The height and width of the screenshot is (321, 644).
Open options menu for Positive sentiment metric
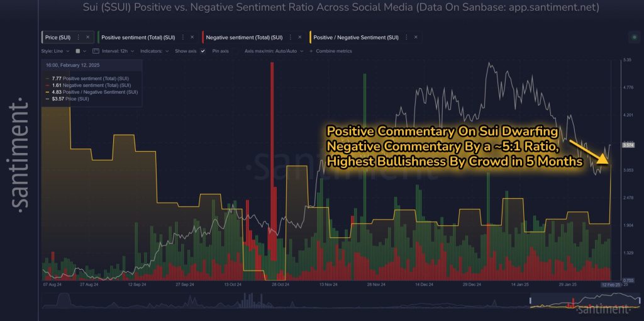click(183, 37)
